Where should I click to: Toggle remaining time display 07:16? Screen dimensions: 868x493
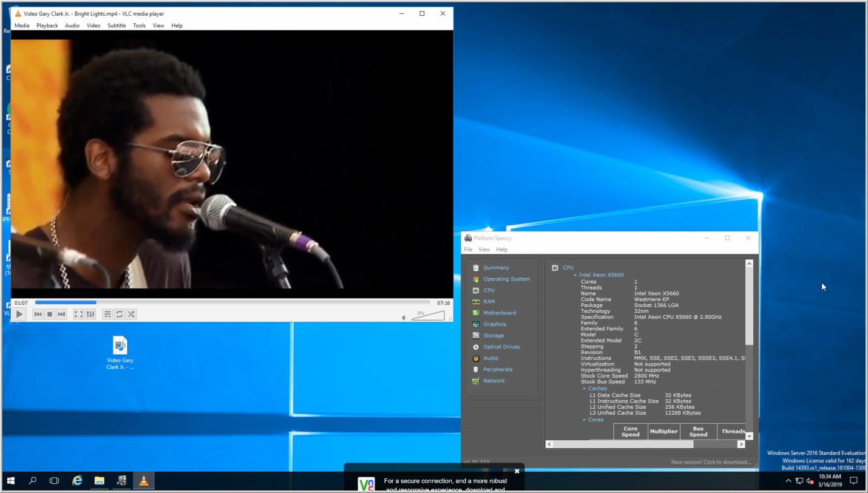click(443, 303)
